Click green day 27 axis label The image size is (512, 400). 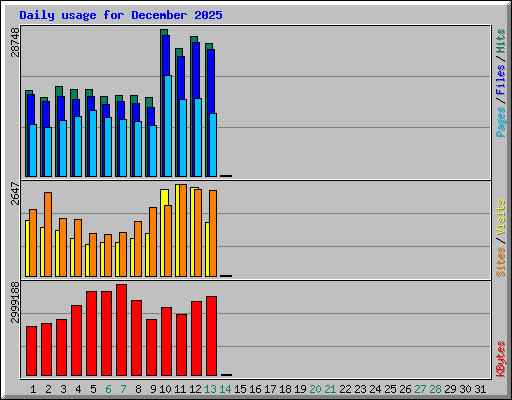pos(420,389)
